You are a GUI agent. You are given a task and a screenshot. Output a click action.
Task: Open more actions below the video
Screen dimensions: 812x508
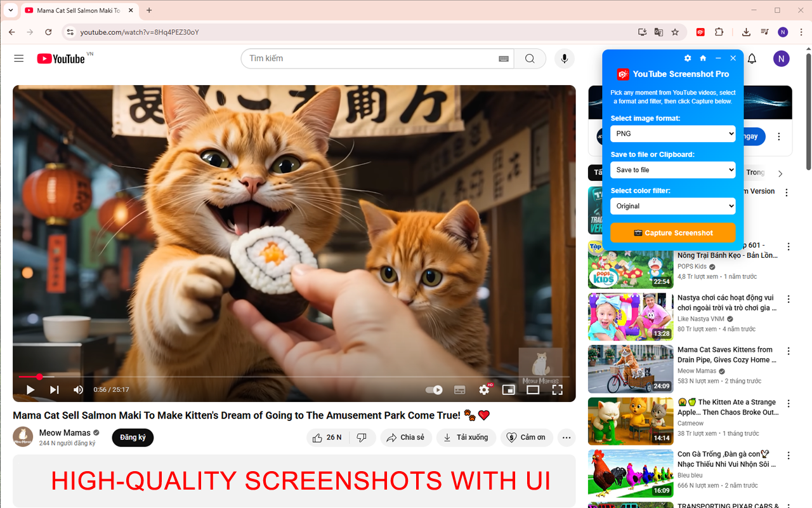566,438
